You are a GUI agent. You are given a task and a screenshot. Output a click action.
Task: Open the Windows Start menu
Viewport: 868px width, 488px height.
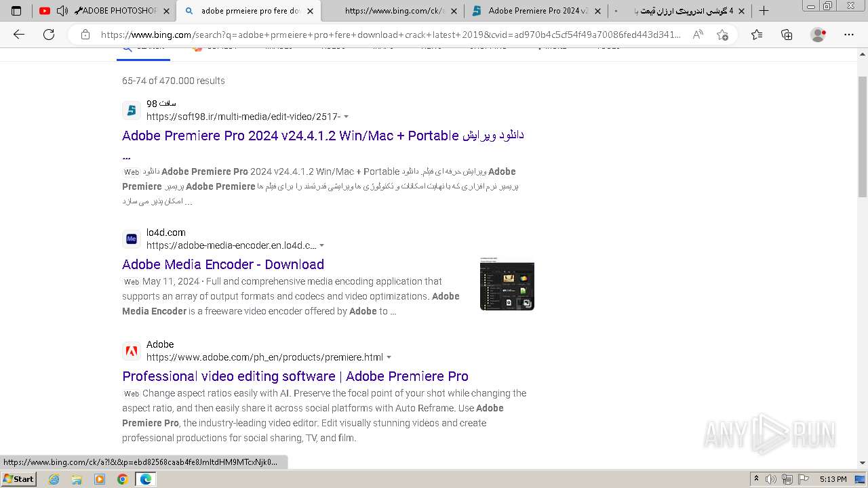click(x=18, y=479)
